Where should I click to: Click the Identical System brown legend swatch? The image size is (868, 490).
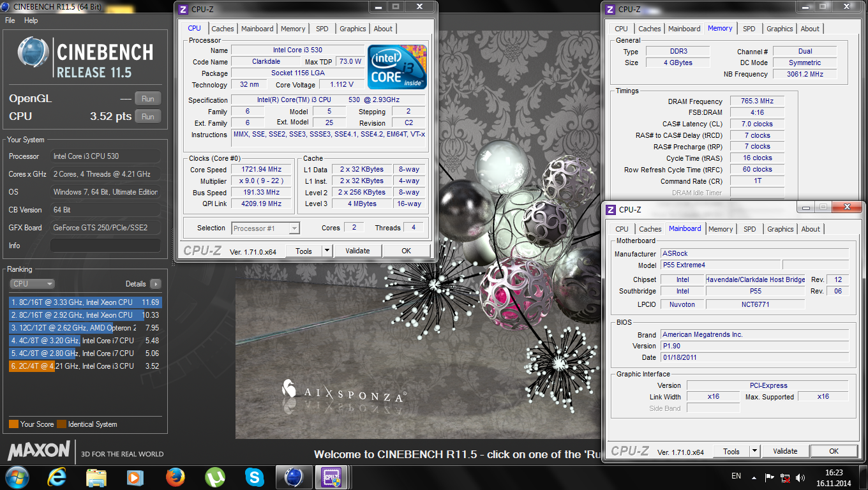coord(61,424)
